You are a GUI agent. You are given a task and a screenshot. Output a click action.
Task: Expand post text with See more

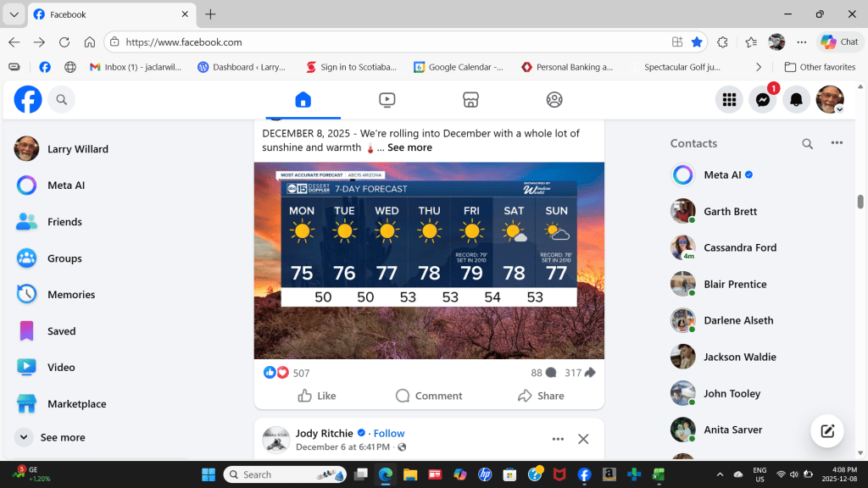409,147
